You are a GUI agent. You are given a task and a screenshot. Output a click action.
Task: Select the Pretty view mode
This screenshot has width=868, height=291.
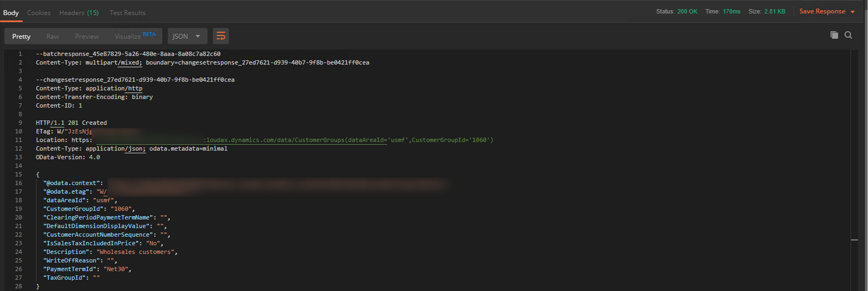(x=22, y=36)
